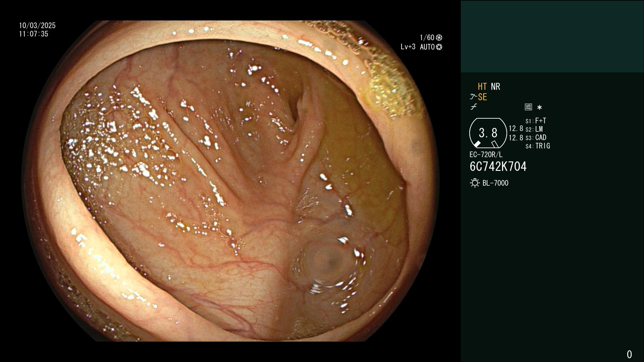
Task: Click the light source lamp icon
Action: [475, 183]
